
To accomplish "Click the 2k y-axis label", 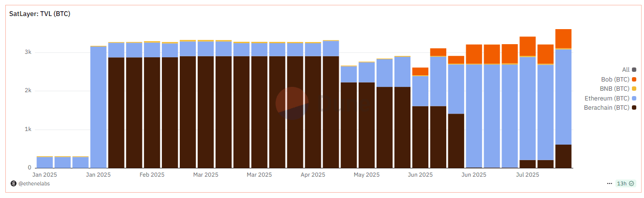I will 28,91.
